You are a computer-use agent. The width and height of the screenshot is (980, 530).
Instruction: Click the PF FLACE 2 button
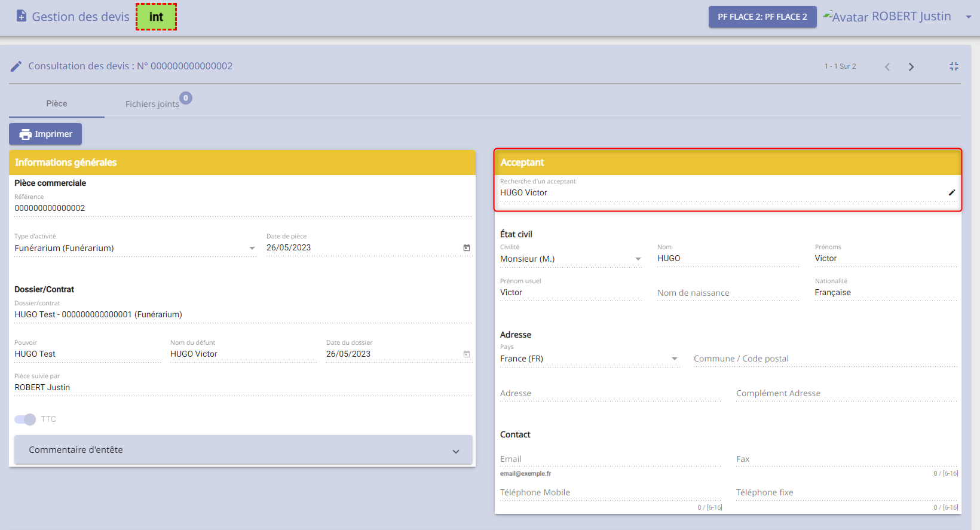pos(762,17)
